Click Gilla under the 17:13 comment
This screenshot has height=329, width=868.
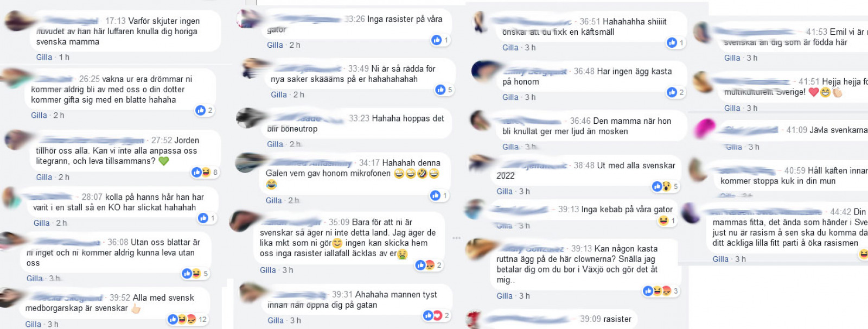pyautogui.click(x=44, y=57)
